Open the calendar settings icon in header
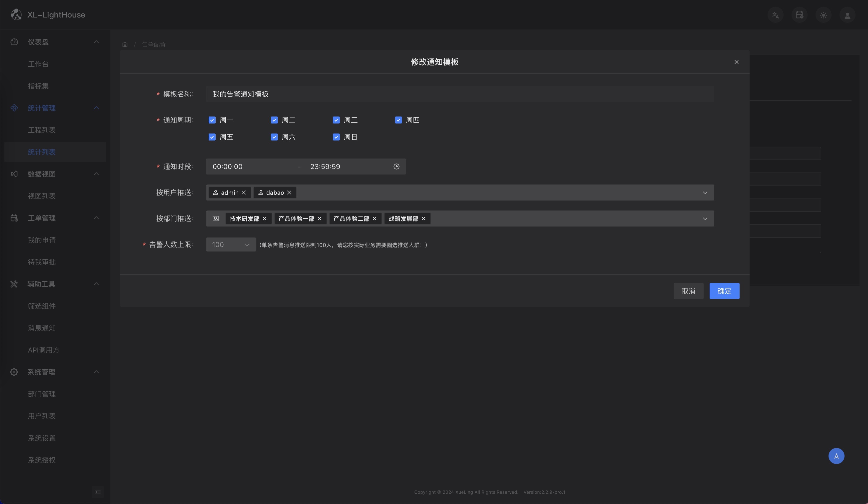This screenshot has height=504, width=868. pyautogui.click(x=800, y=15)
